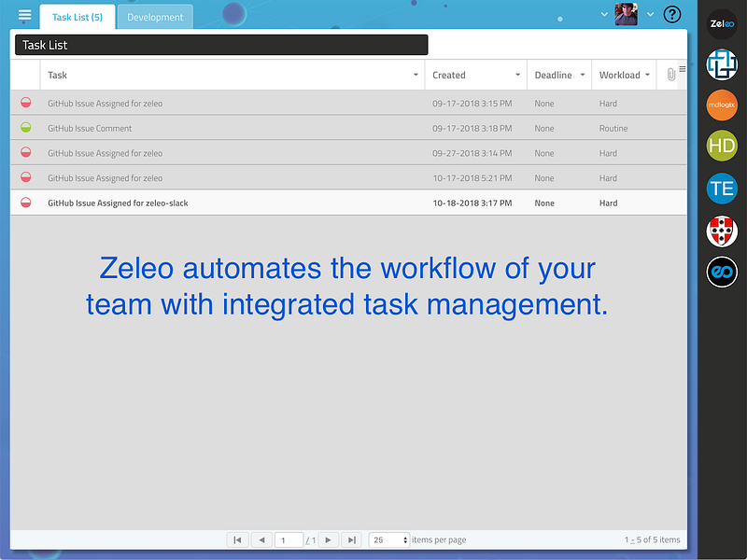747x560 pixels.
Task: Select the blue TE sidebar icon
Action: (x=721, y=189)
